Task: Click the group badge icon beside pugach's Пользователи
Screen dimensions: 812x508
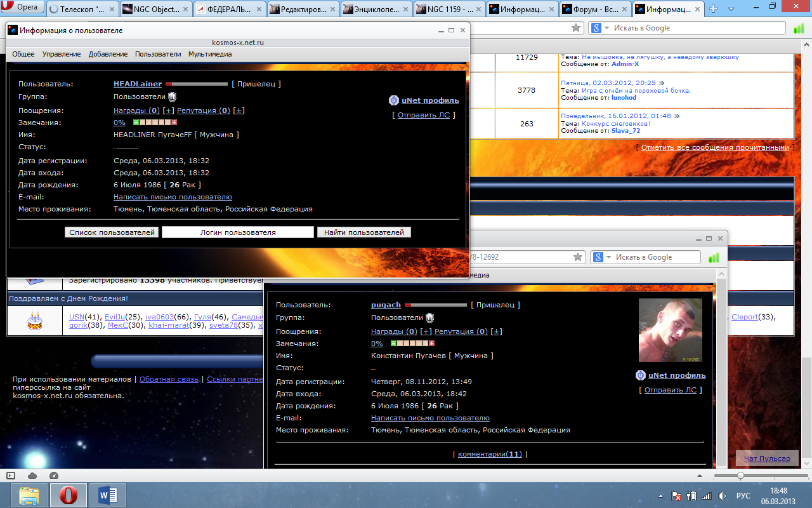Action: coord(429,317)
